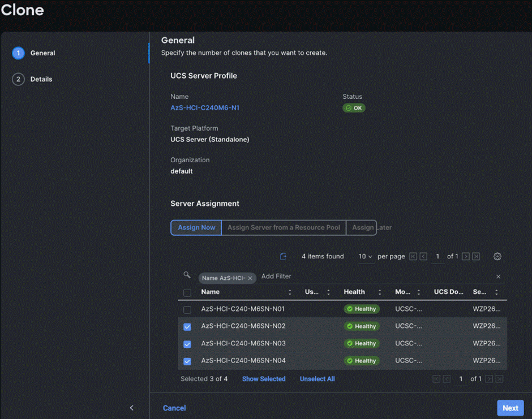Select the header checkbox to choose all servers

[187, 292]
